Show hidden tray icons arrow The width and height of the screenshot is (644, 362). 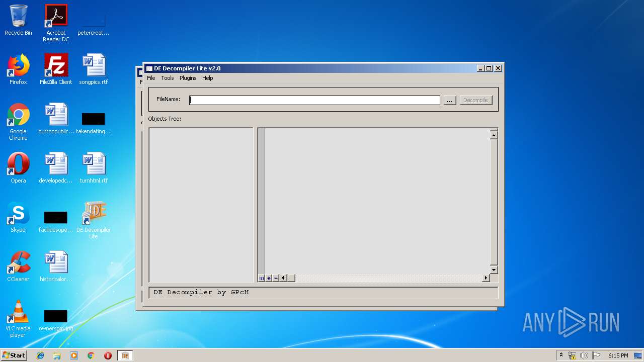tap(561, 355)
